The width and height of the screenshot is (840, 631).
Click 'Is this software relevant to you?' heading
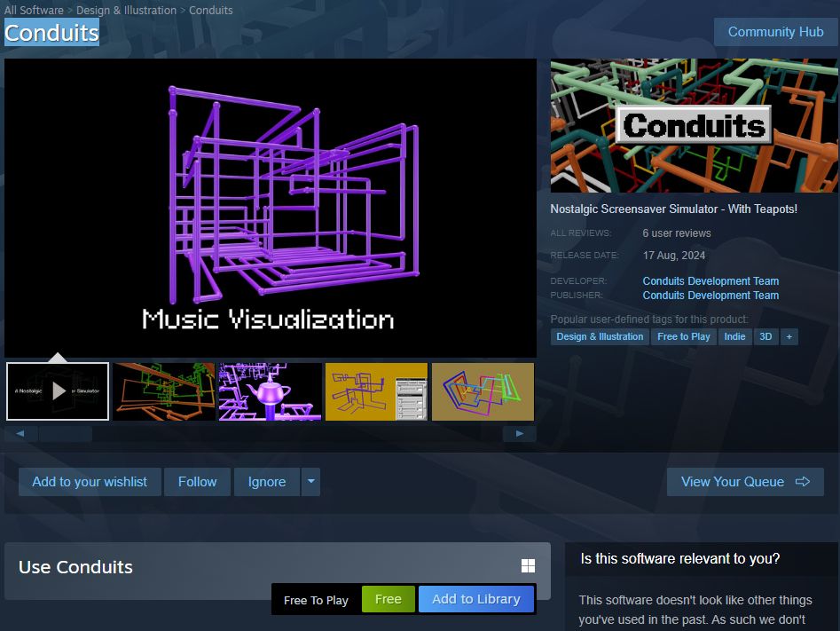pos(679,558)
